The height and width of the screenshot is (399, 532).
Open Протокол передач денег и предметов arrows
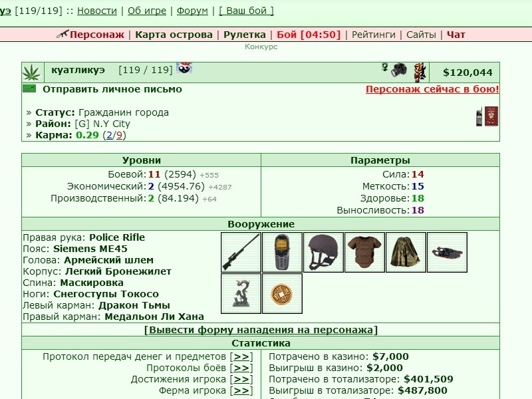coord(241,357)
